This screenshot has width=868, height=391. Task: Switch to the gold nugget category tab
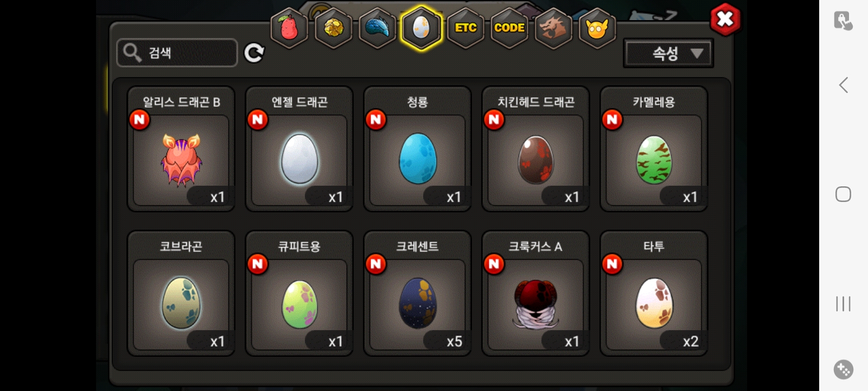click(x=333, y=28)
